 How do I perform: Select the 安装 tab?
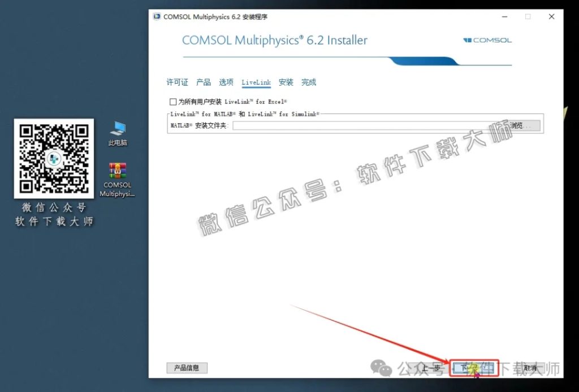(286, 82)
